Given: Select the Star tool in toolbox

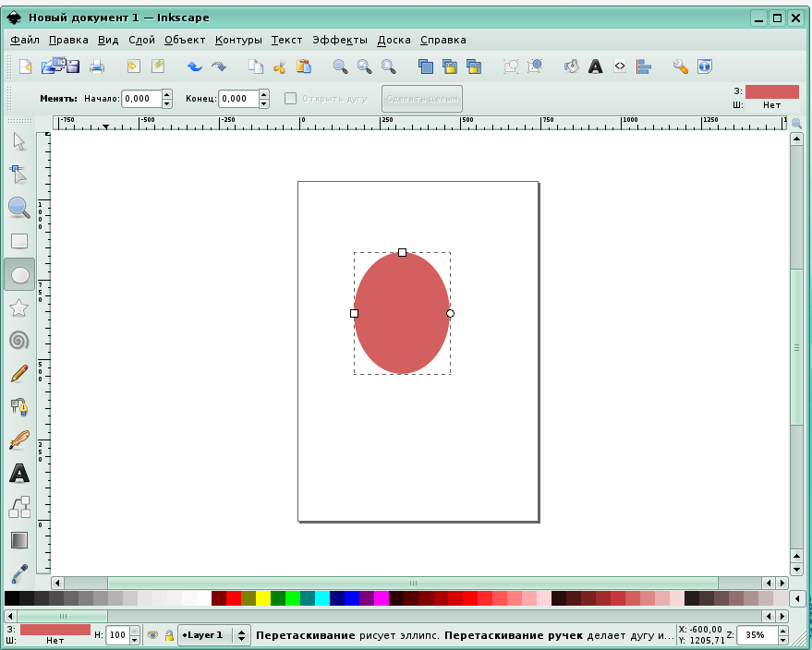Looking at the screenshot, I should (18, 307).
